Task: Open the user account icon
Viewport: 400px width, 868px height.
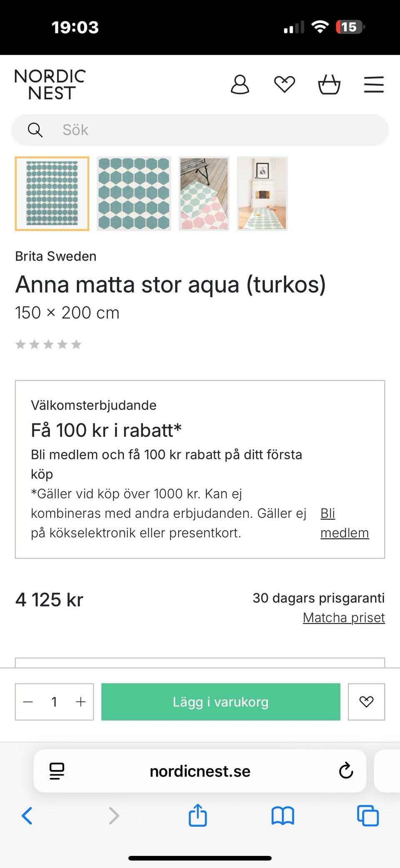Action: click(x=240, y=85)
